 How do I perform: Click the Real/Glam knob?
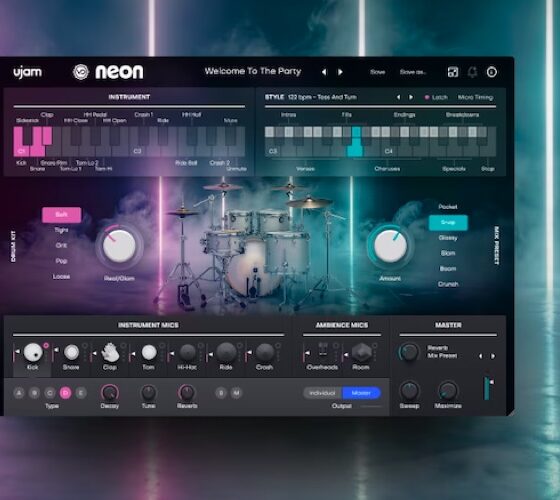coord(119,246)
